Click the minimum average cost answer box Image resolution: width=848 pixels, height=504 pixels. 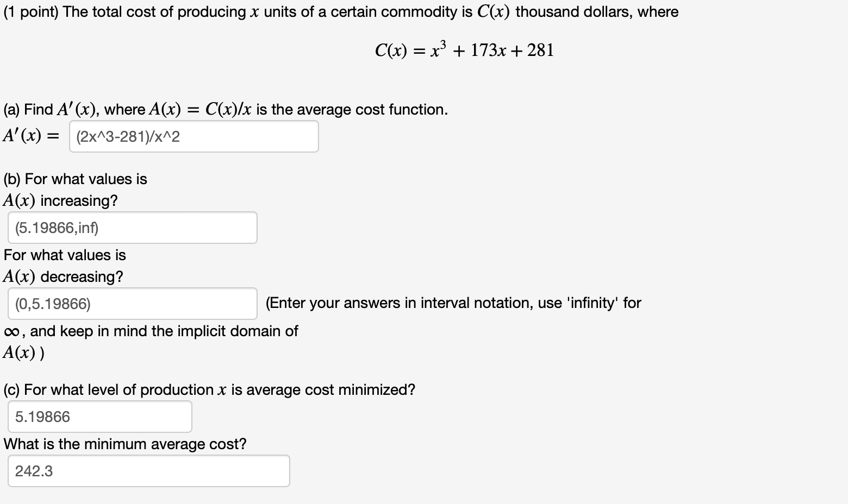pyautogui.click(x=148, y=471)
